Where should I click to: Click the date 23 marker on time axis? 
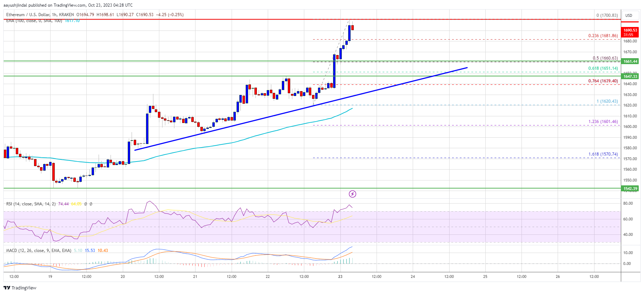tap(340, 276)
